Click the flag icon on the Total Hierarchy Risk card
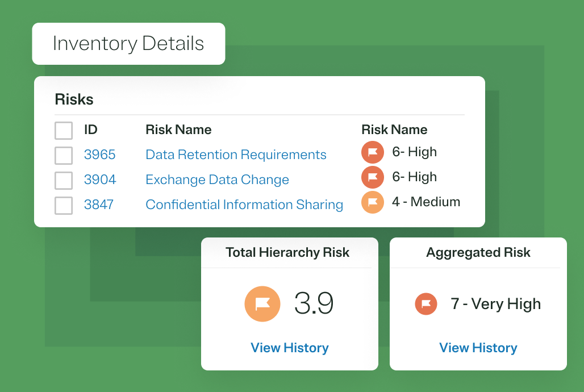 [x=262, y=304]
